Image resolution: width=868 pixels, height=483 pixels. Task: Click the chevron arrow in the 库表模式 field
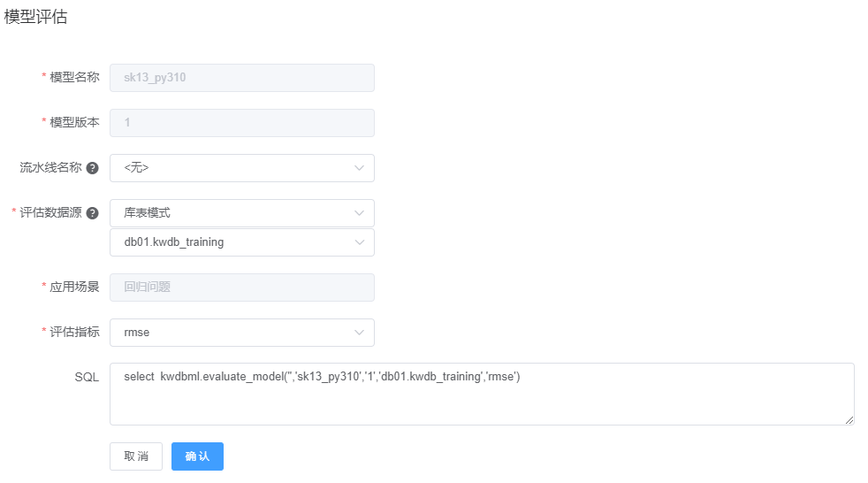pyautogui.click(x=359, y=213)
